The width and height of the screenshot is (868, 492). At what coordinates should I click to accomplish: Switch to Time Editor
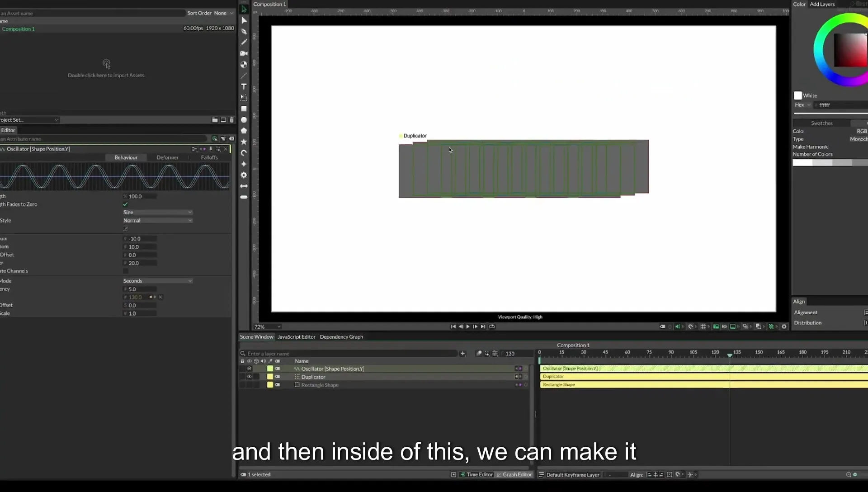click(x=476, y=475)
